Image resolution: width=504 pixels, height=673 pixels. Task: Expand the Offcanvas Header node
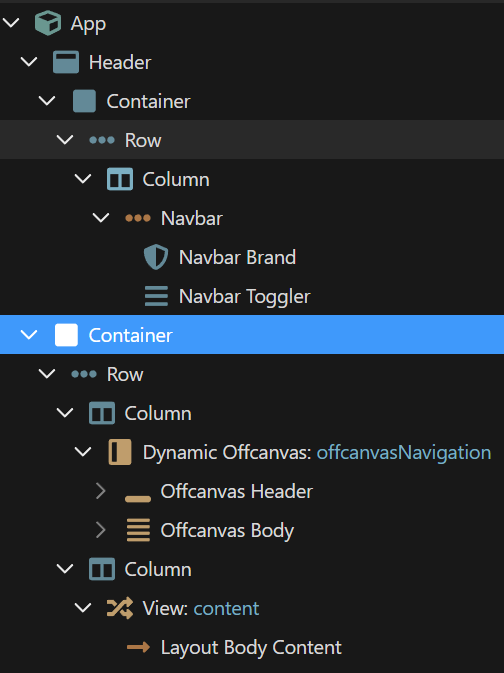(x=101, y=491)
